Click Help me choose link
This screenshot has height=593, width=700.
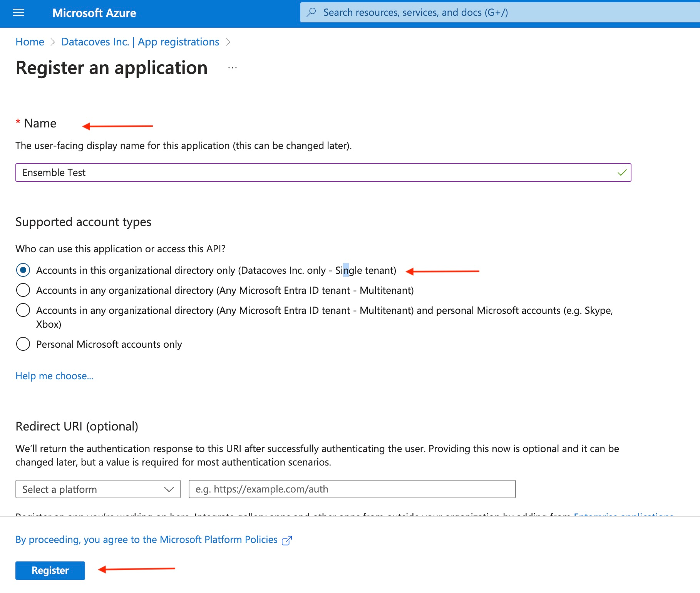tap(54, 376)
